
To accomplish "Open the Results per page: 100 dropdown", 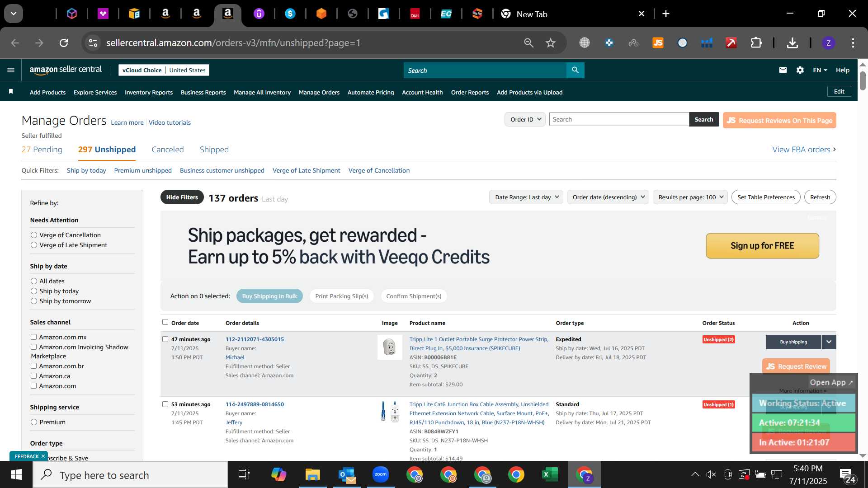I will (690, 197).
